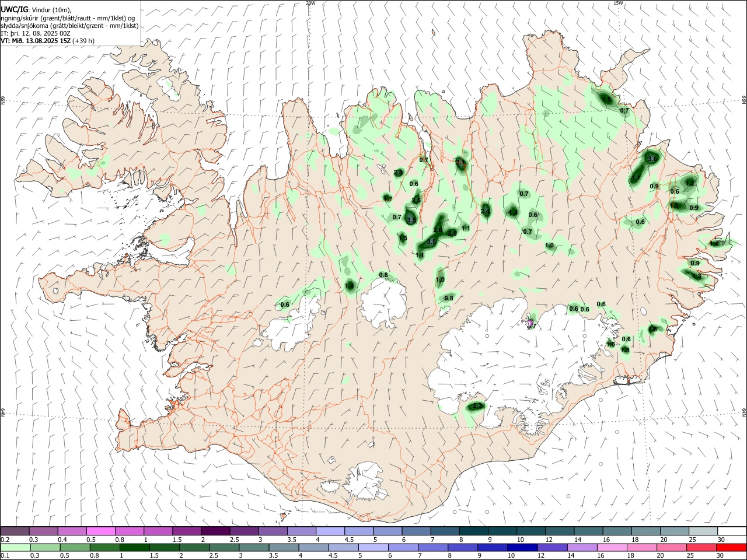The width and height of the screenshot is (747, 560).
Task: Click the 2.3 precipitation value south of the glacier
Action: coord(477,406)
